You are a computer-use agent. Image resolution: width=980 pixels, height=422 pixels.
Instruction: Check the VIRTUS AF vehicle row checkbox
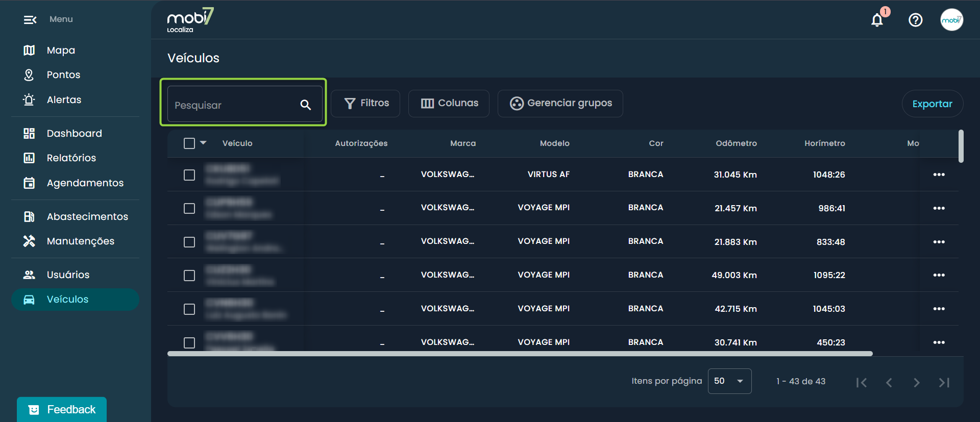click(x=189, y=175)
